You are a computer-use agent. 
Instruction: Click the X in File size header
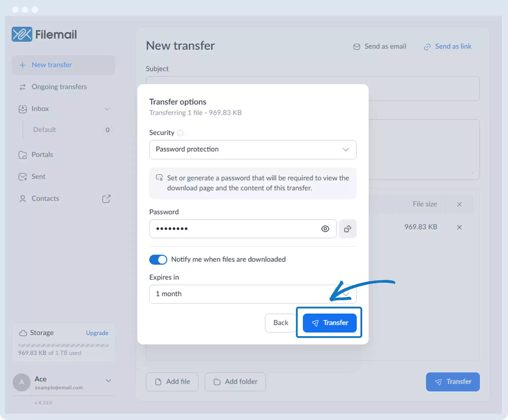[x=459, y=204]
